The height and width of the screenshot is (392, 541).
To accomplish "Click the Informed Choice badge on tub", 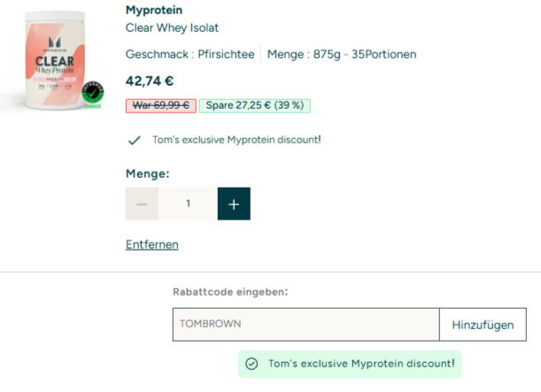I will pos(93,93).
